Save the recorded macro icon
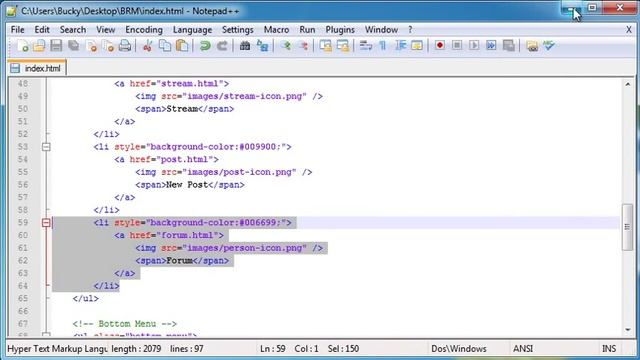This screenshot has width=640, height=360. point(509,45)
